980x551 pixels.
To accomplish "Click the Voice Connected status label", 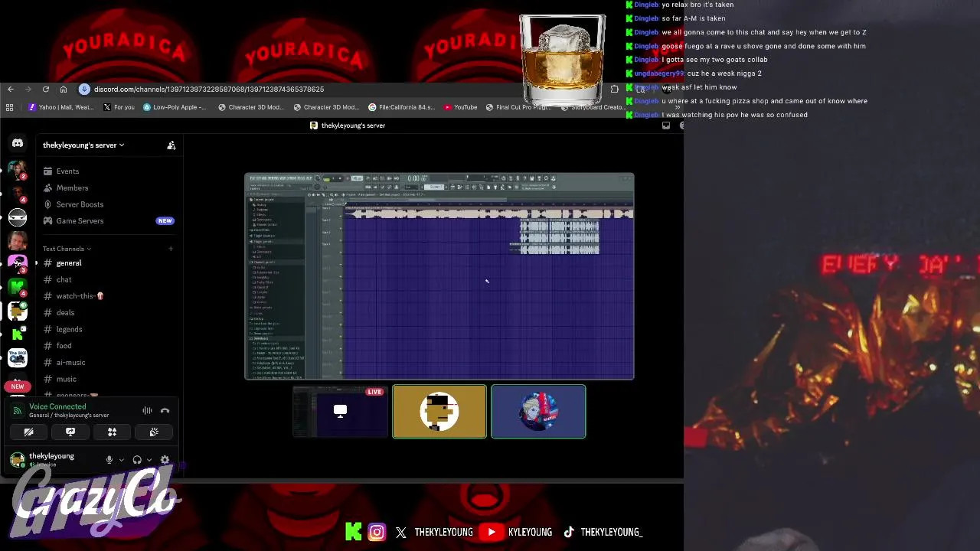I will (57, 407).
